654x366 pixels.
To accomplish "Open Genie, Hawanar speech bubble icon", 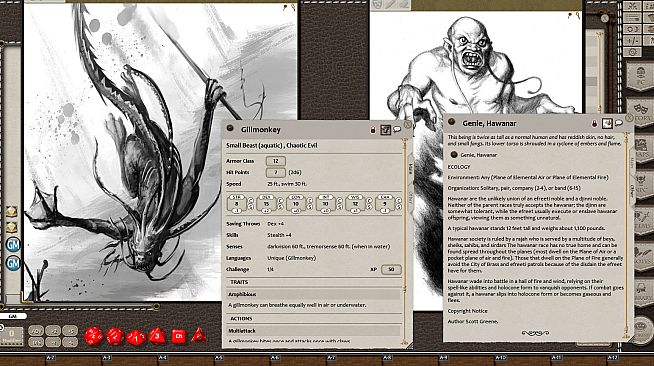I will pos(619,123).
